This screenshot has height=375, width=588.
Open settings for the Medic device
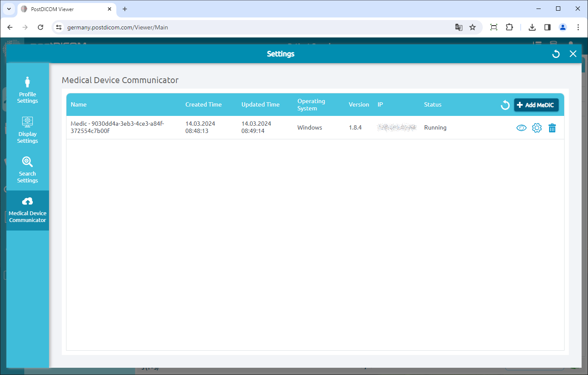point(537,127)
